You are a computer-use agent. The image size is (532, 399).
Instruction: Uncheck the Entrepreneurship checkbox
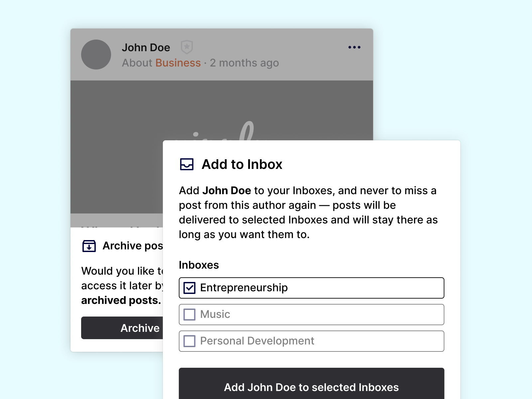coord(190,288)
